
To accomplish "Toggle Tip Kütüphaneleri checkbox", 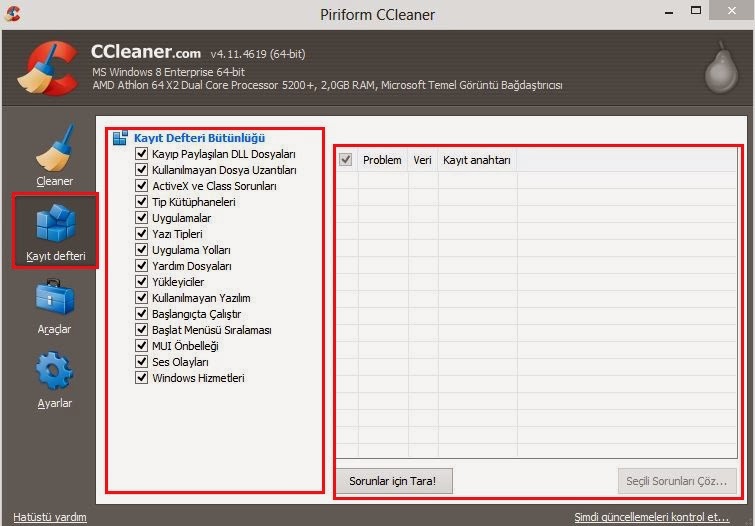I will point(141,201).
